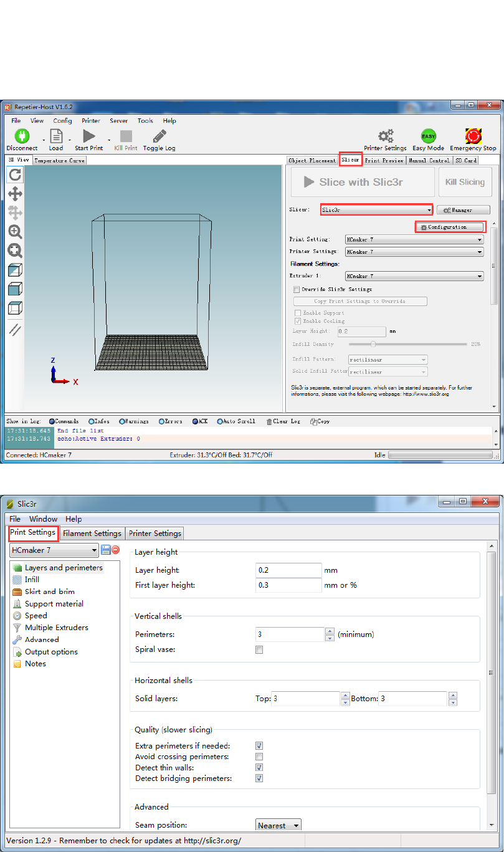Screen dimensions: 504x852
Task: Select the rotate view tool
Action: 15,175
